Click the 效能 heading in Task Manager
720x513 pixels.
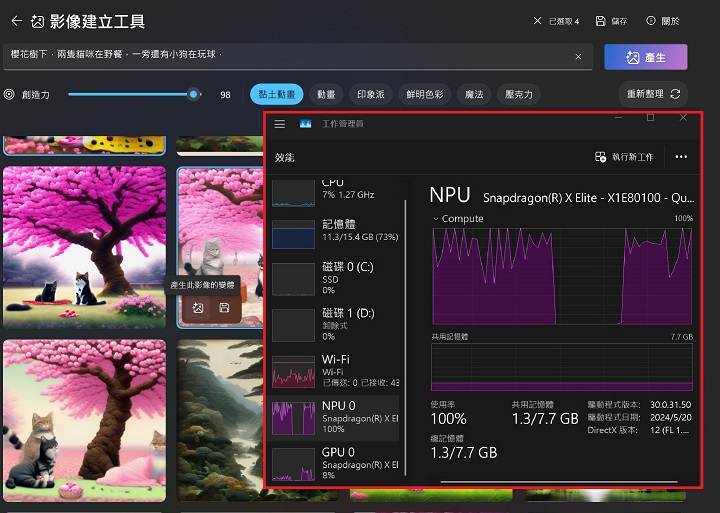(285, 158)
